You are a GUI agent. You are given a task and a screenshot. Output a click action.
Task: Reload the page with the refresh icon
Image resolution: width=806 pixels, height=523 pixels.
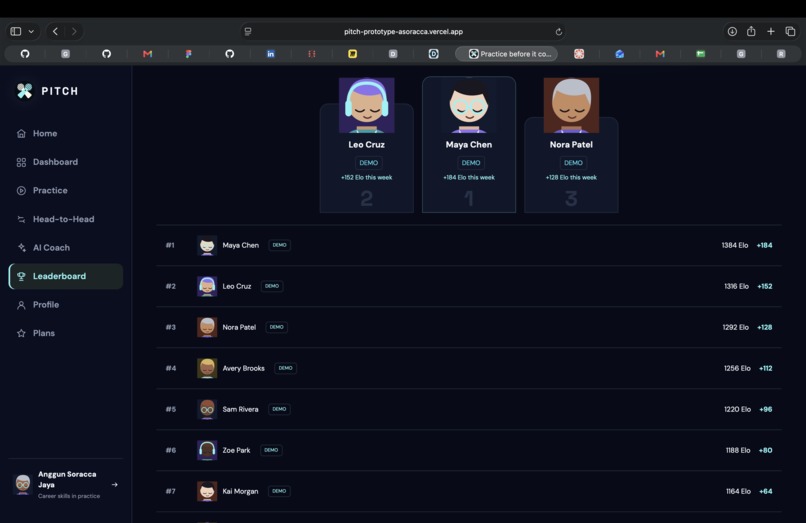click(x=559, y=31)
